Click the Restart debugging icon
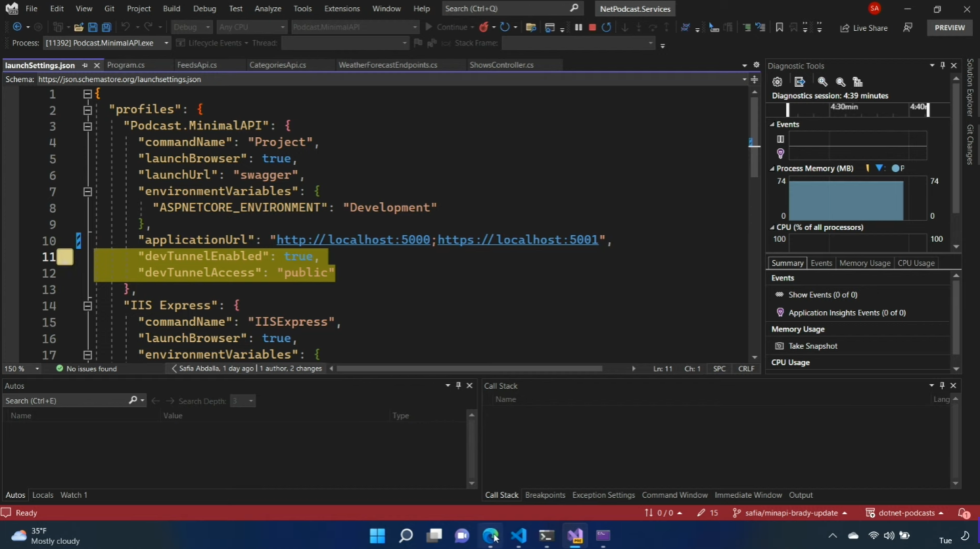The height and width of the screenshot is (549, 980). (x=606, y=27)
